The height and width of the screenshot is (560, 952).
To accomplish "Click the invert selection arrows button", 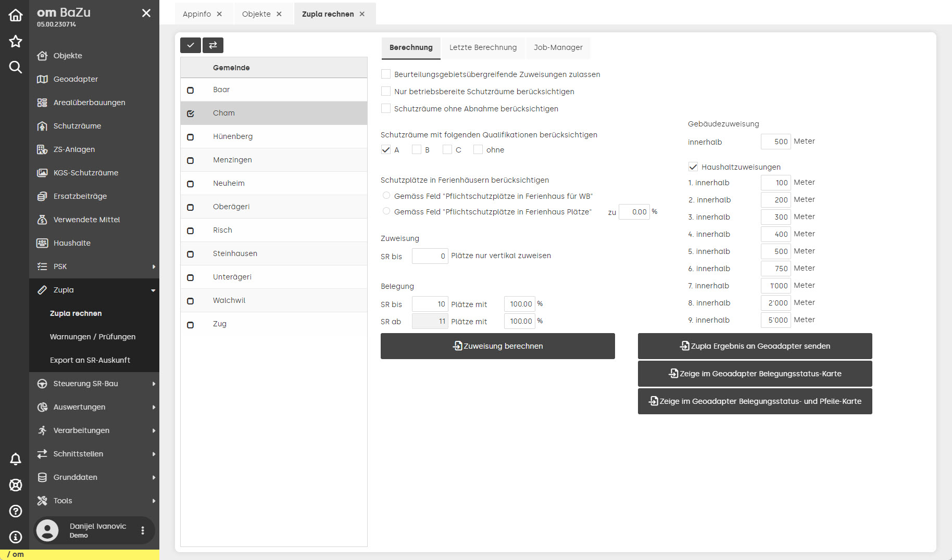I will (213, 45).
